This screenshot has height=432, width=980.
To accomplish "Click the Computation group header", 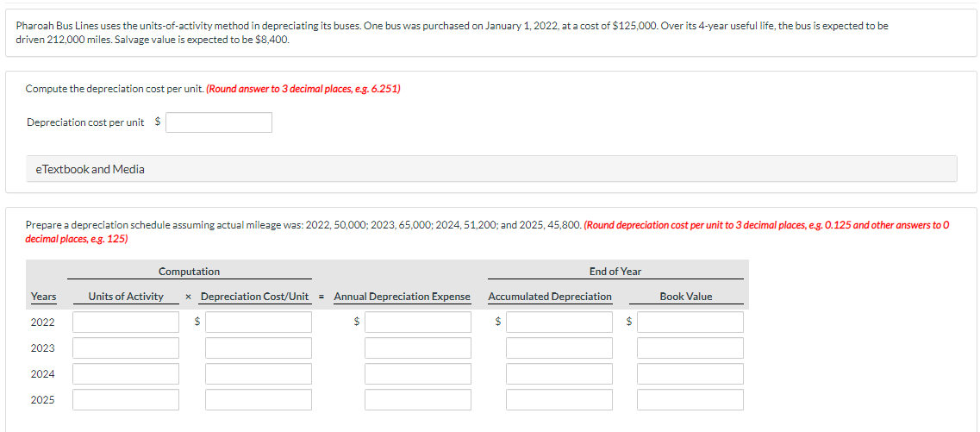I will pos(189,272).
